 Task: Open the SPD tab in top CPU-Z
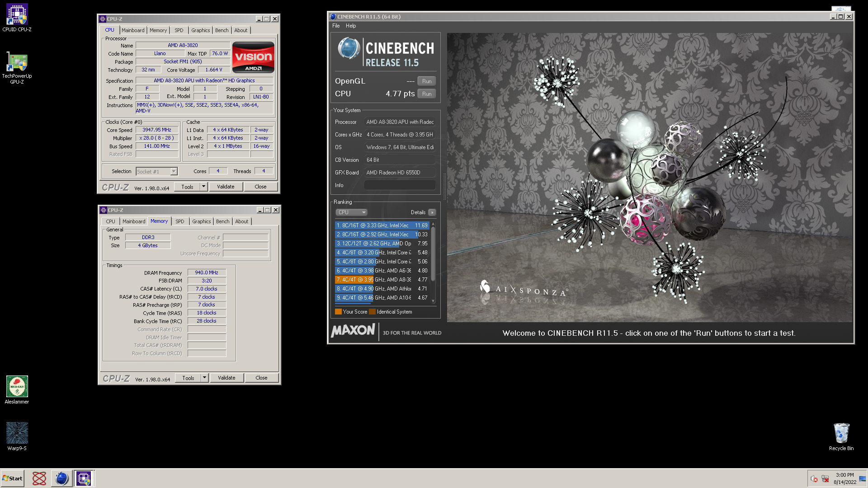pos(179,30)
